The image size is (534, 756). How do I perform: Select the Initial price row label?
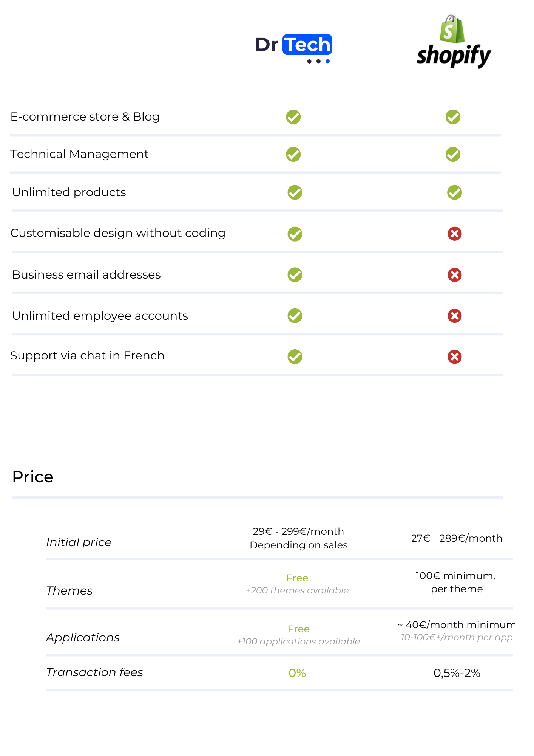click(79, 543)
